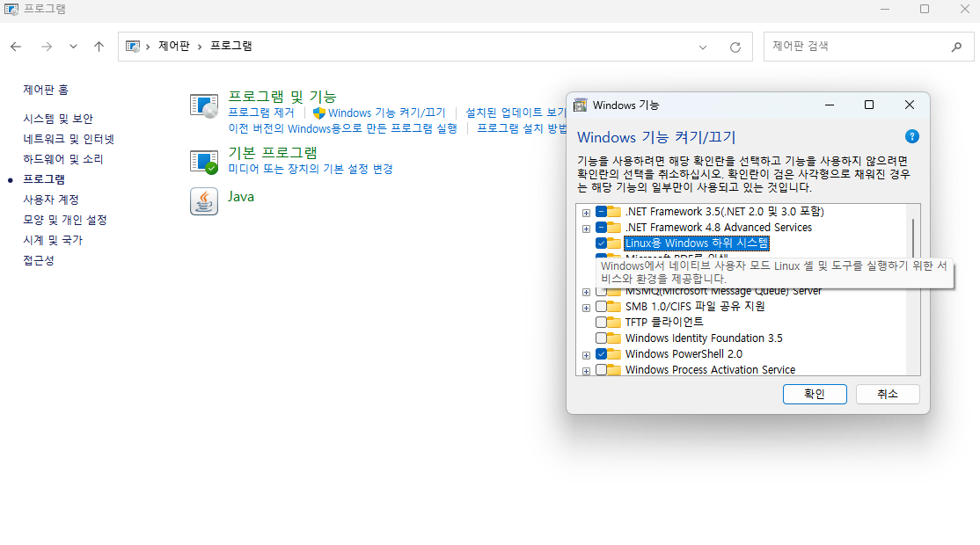Click the search magnifier icon
Image resolution: width=980 pixels, height=545 pixels.
956,47
